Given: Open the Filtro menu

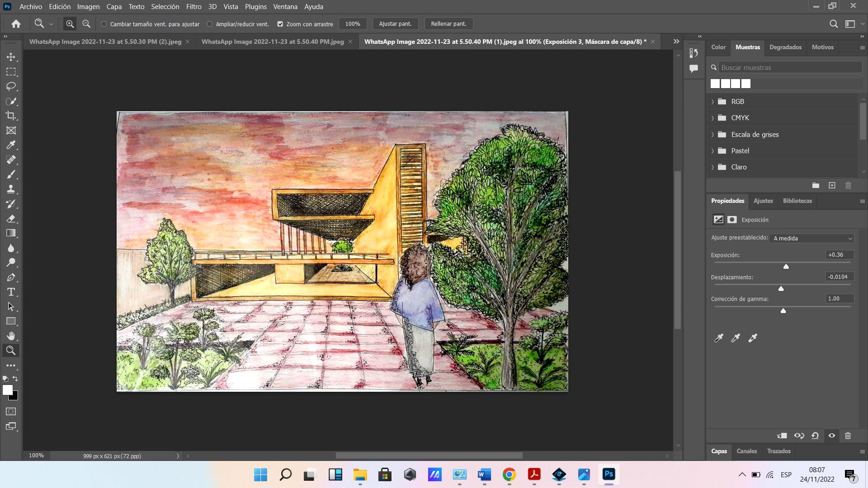Looking at the screenshot, I should click(x=193, y=7).
